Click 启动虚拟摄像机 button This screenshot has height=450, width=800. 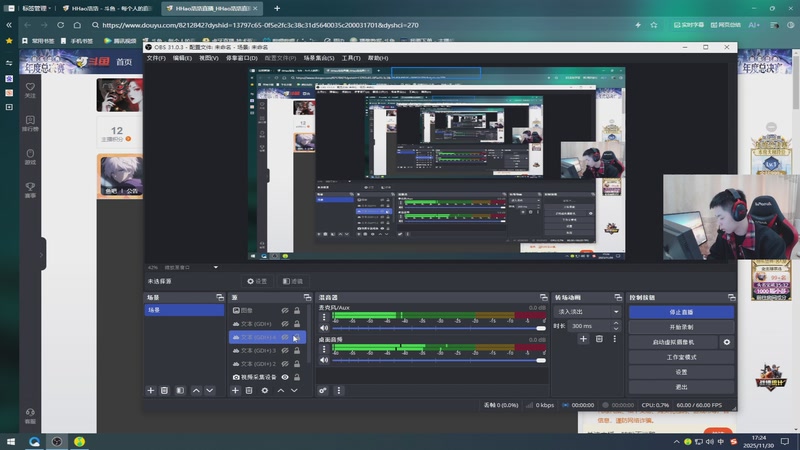[673, 342]
